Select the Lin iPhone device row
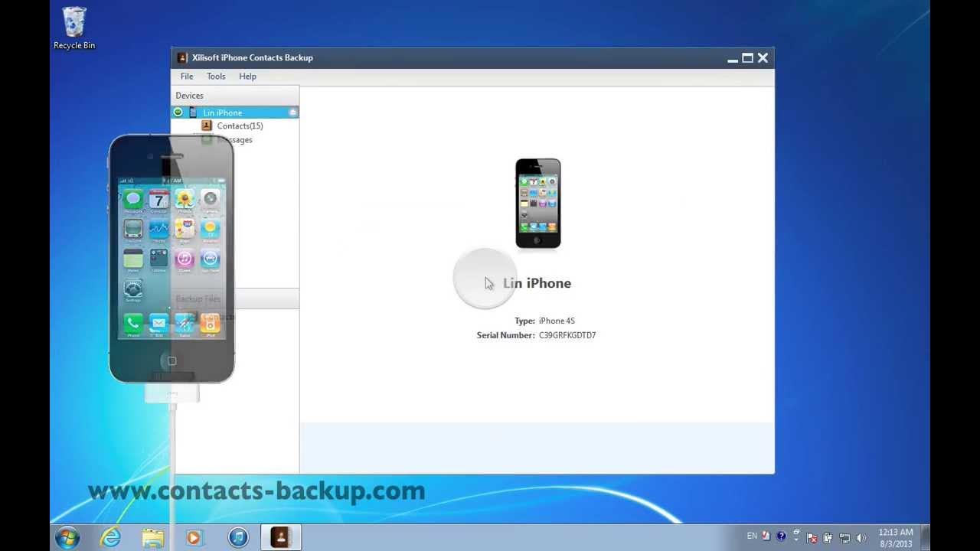This screenshot has height=551, width=980. tap(235, 112)
